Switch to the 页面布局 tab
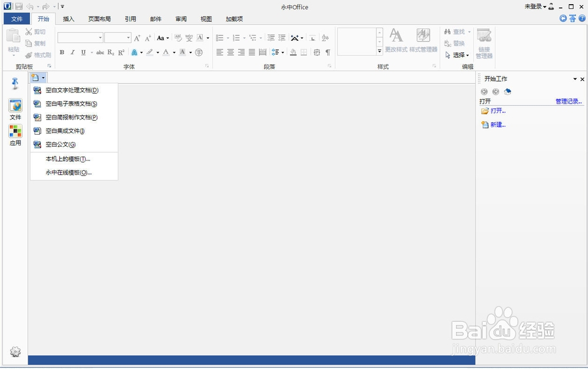This screenshot has height=369, width=588. coord(99,19)
